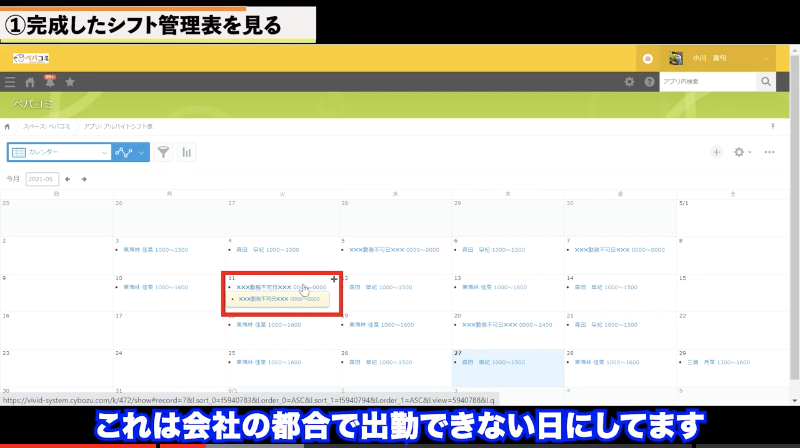Open notifications bell with 99+ badge

[x=48, y=82]
